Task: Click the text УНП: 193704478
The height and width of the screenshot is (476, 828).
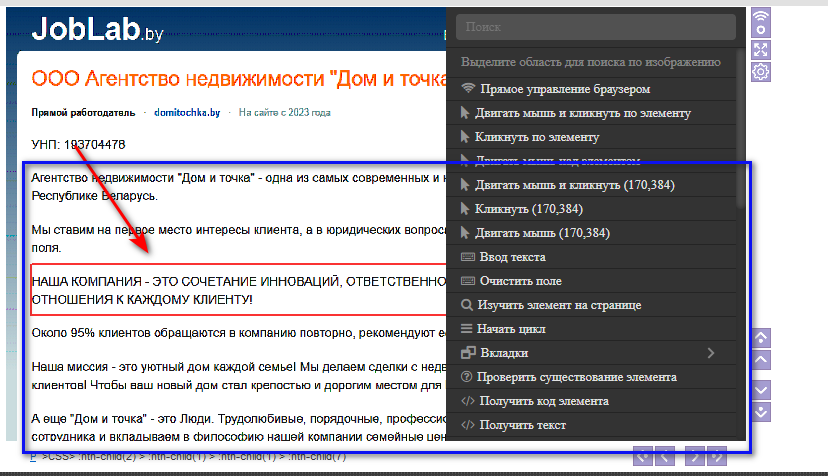Action: (78, 144)
